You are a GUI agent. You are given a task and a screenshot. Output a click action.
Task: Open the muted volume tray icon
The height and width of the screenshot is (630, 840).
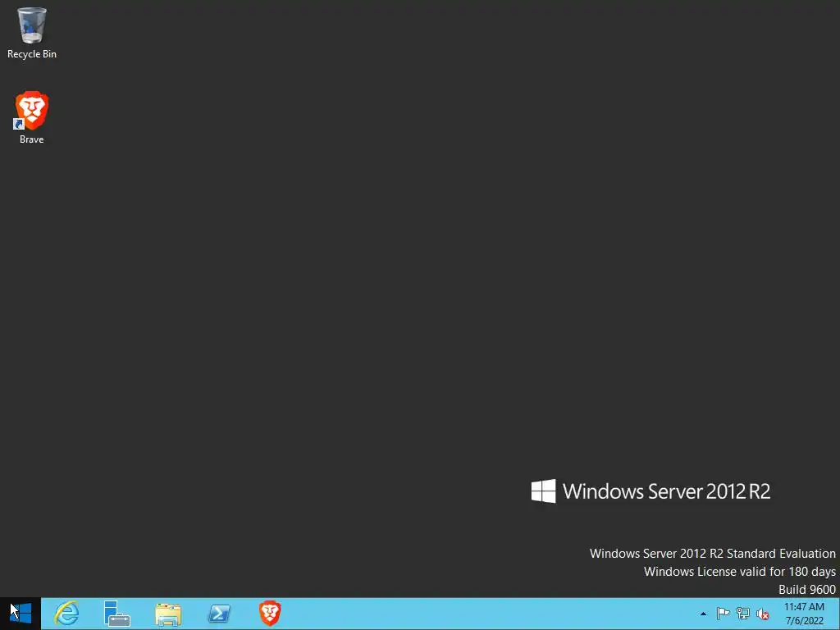(763, 614)
